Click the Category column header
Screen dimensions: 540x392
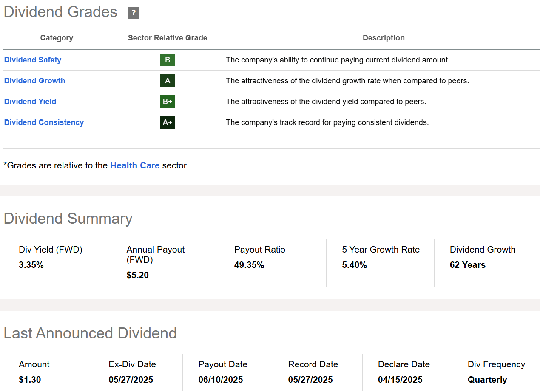coord(57,37)
